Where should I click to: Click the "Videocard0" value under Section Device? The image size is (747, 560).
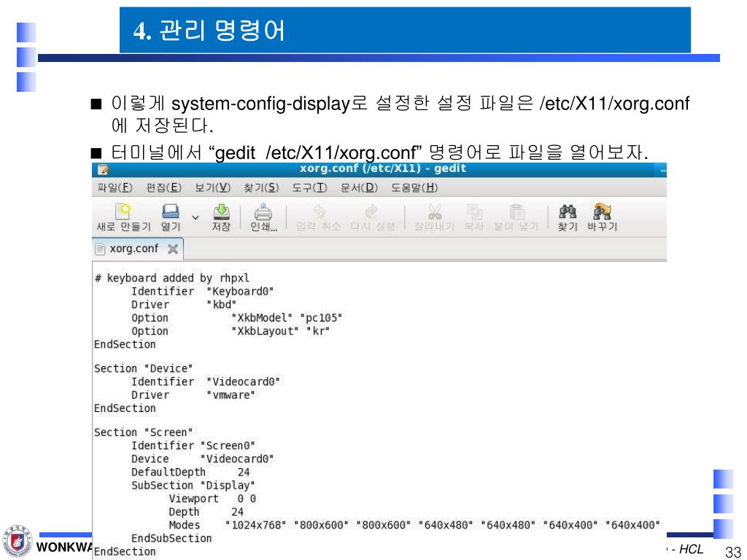click(x=243, y=382)
